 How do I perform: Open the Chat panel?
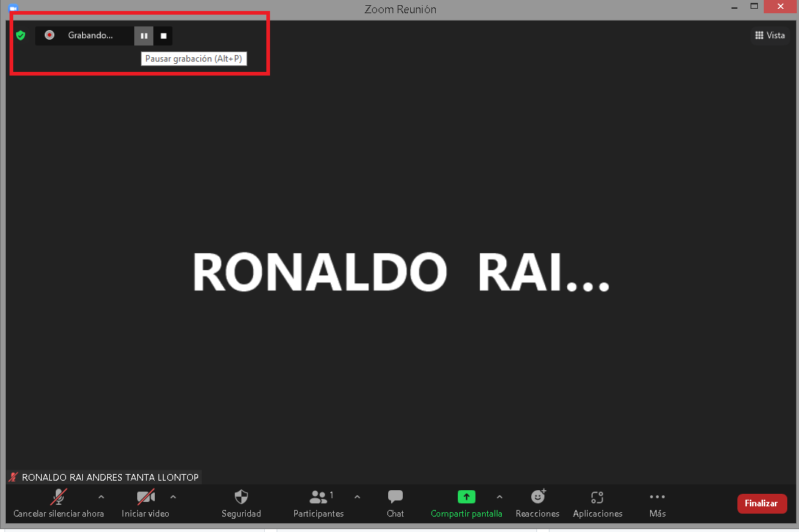395,503
